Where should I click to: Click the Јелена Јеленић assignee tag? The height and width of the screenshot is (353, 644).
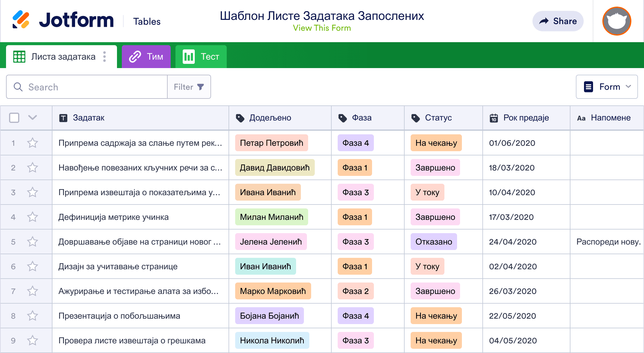pos(271,242)
